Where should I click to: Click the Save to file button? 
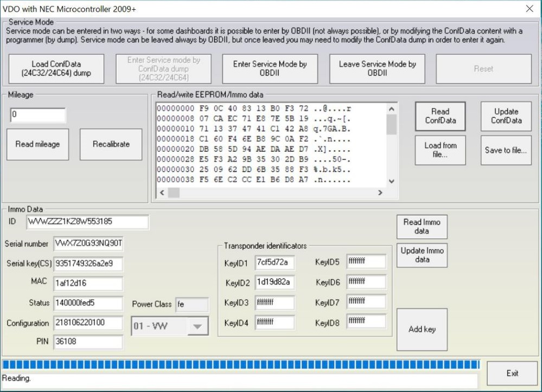[x=506, y=150]
